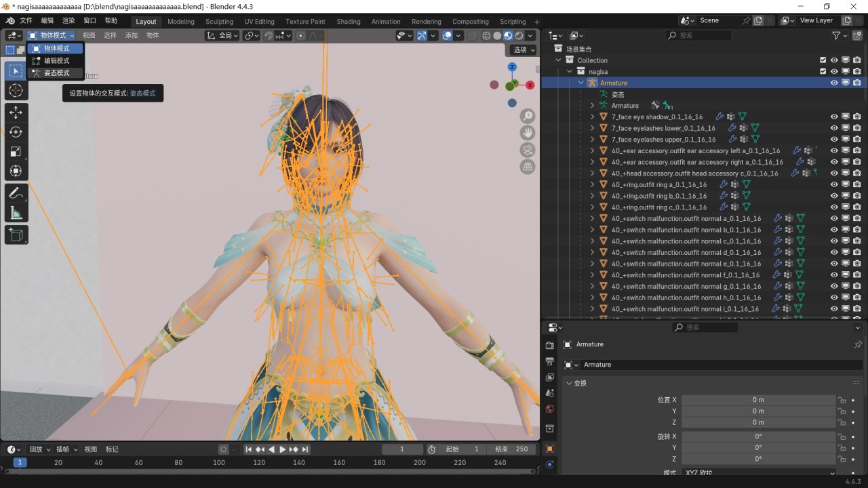Switch to wireframe viewport shading

[486, 35]
